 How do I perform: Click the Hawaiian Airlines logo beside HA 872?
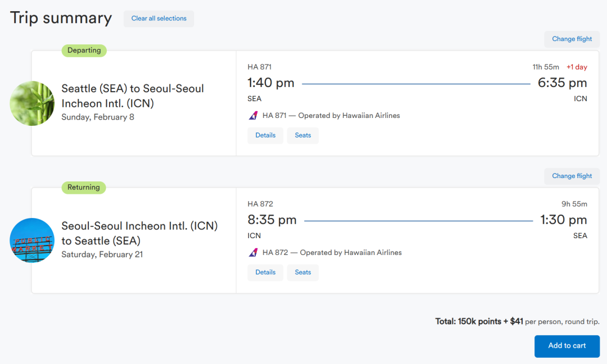coord(253,253)
